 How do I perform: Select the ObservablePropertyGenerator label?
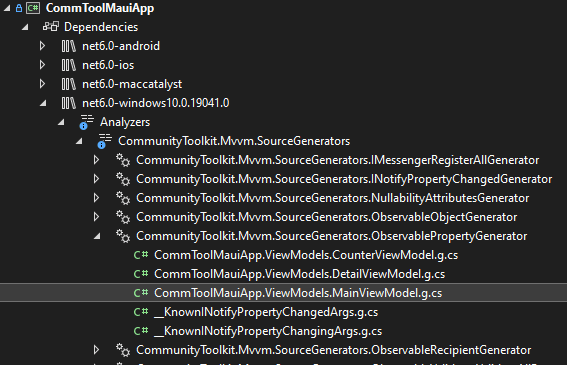[332, 236]
